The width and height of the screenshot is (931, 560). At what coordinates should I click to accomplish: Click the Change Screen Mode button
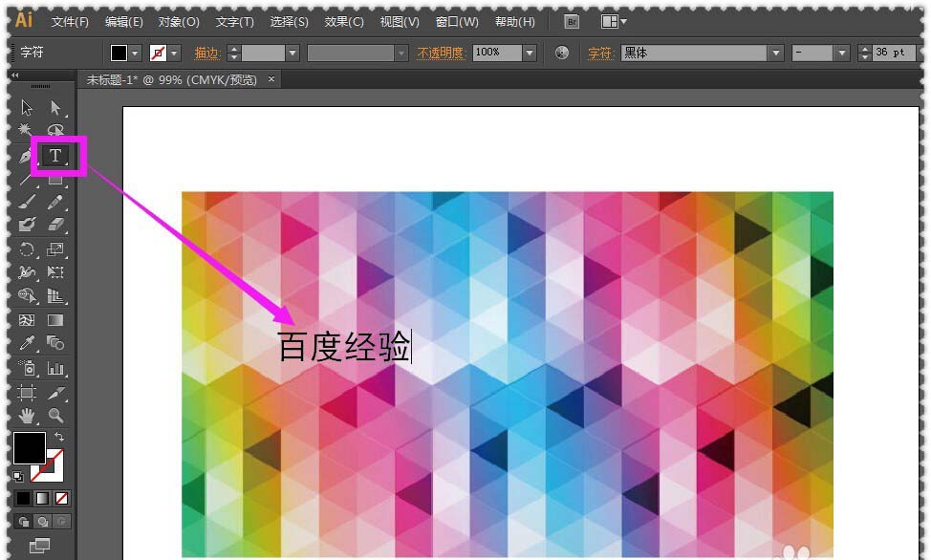(x=40, y=545)
